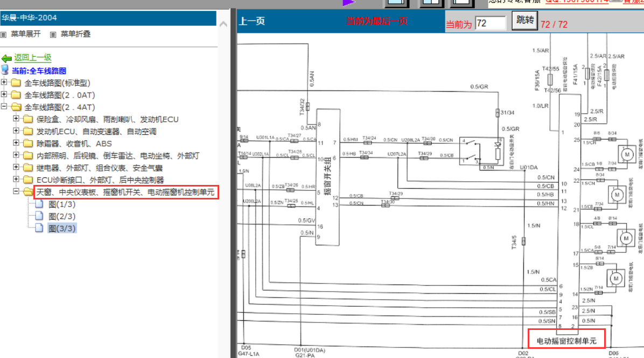This screenshot has height=358, width=644.
Task: Click folder icon of 全车线路图(标准型)
Action: (16, 83)
